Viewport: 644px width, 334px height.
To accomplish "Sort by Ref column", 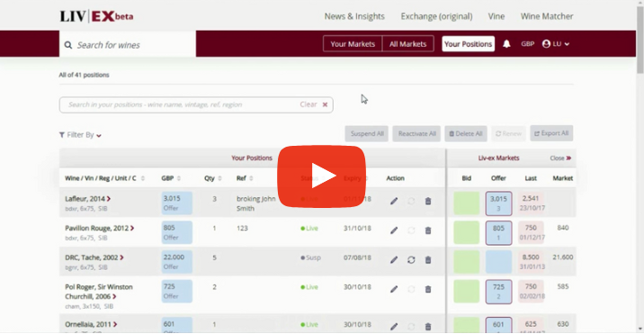I will point(245,178).
